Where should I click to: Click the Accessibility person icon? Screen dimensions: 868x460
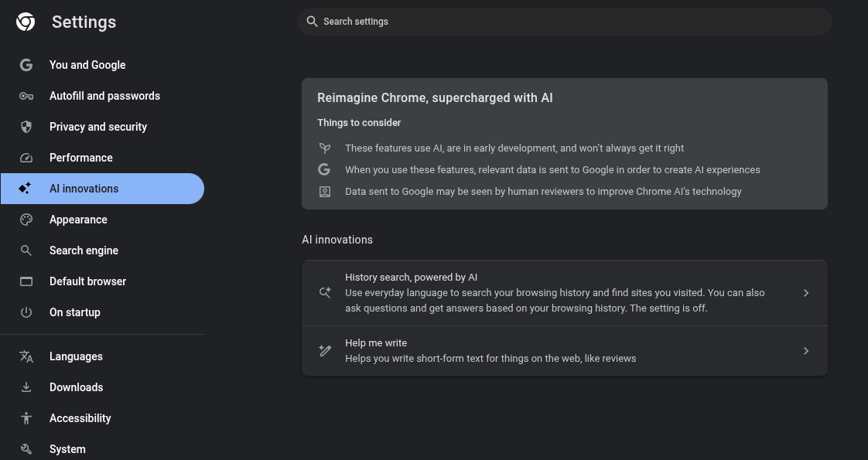pos(26,418)
